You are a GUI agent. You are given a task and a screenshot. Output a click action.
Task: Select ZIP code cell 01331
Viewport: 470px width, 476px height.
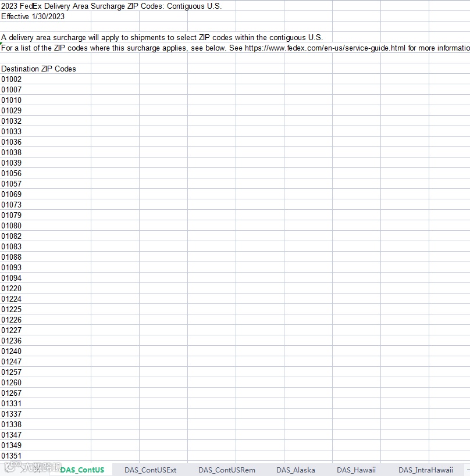(45, 404)
